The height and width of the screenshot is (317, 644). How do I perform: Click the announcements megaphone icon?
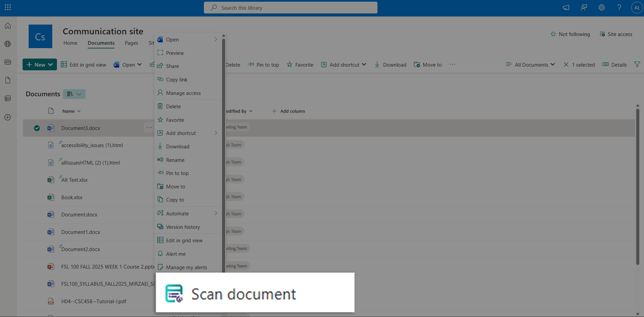566,7
